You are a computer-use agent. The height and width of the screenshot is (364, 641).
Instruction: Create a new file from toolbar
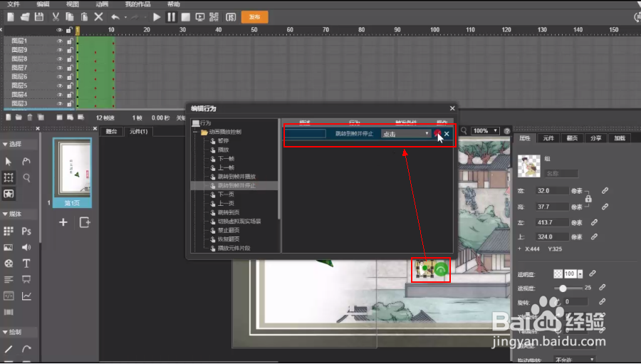click(11, 17)
